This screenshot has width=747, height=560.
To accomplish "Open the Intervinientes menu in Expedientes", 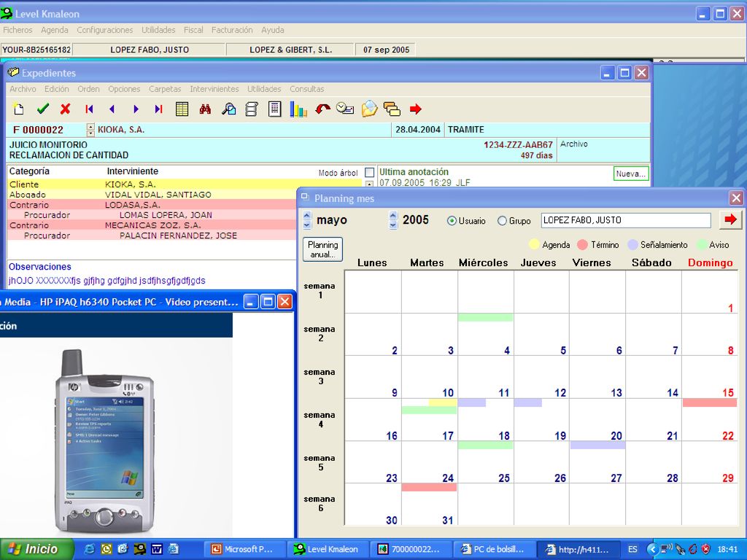I will pos(214,89).
